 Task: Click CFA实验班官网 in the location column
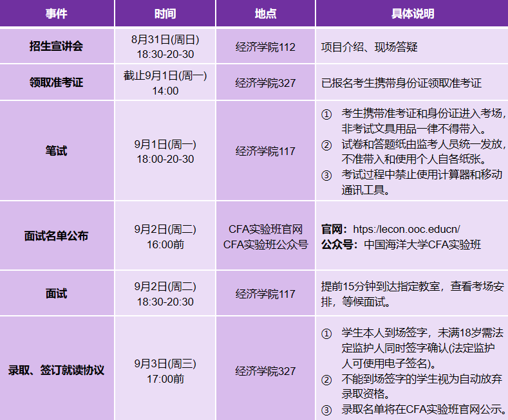tap(265, 229)
